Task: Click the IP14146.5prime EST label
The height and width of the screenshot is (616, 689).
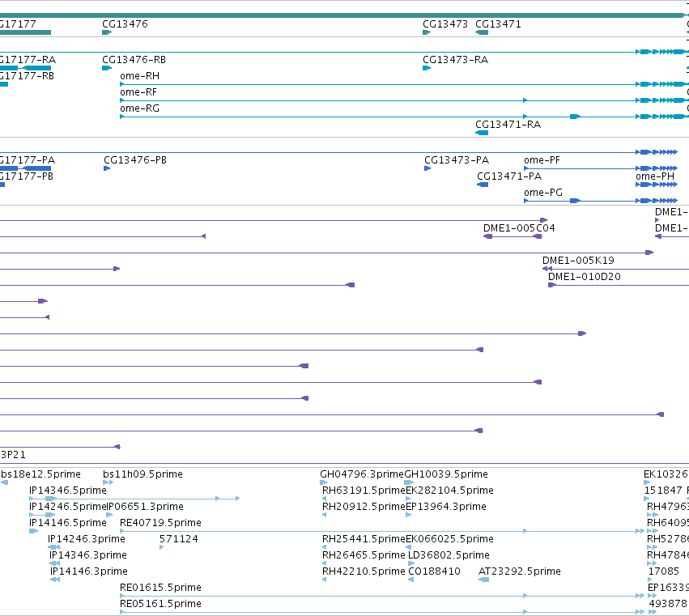Action: [x=68, y=523]
